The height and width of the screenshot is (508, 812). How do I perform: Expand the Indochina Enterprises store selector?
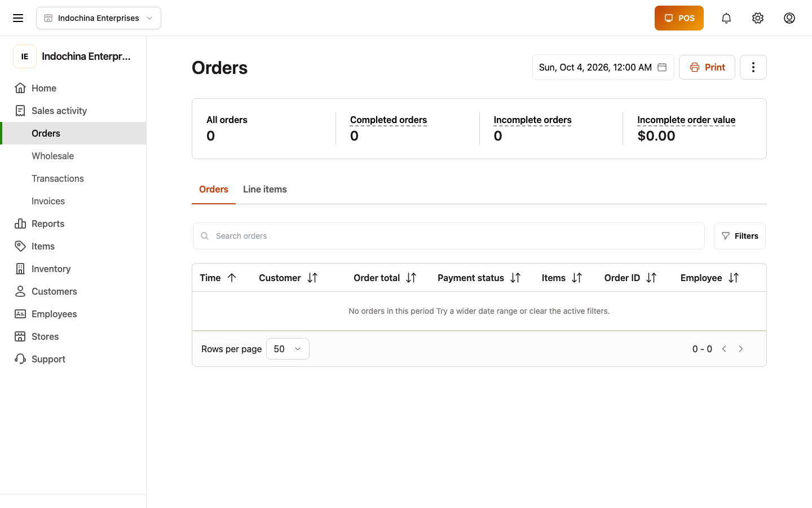tap(99, 18)
